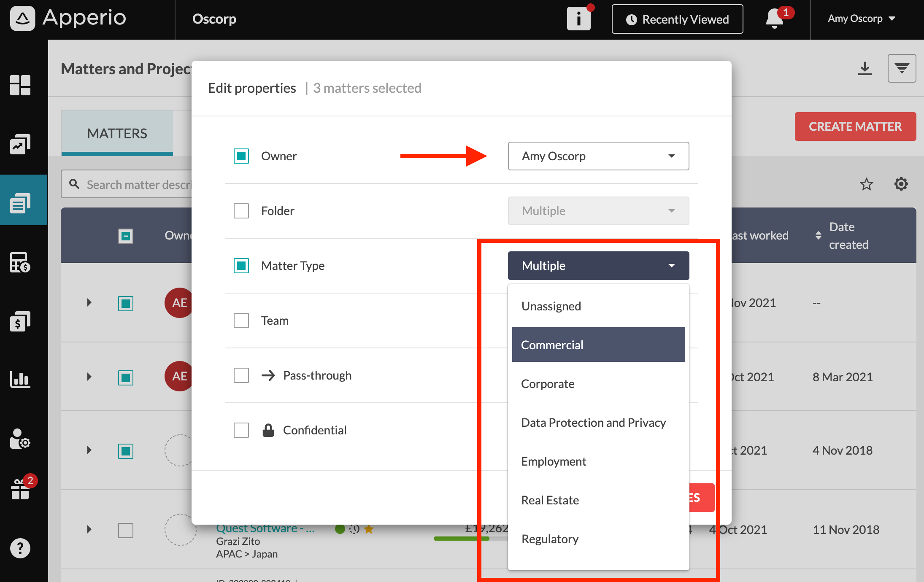
Task: Open the help question mark icon
Action: tap(20, 548)
